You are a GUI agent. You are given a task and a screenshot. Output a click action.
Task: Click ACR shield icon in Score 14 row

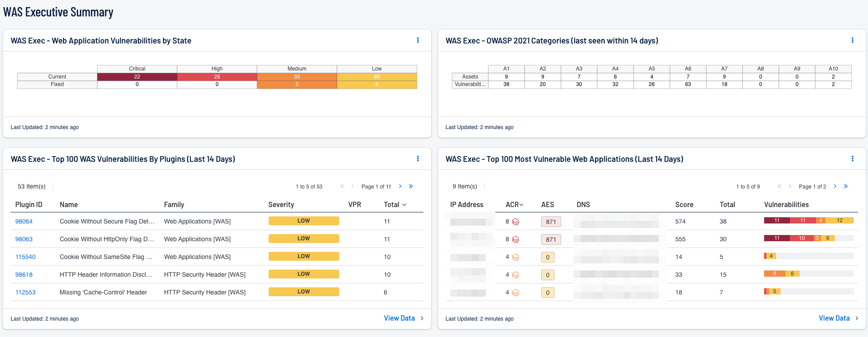click(x=515, y=257)
